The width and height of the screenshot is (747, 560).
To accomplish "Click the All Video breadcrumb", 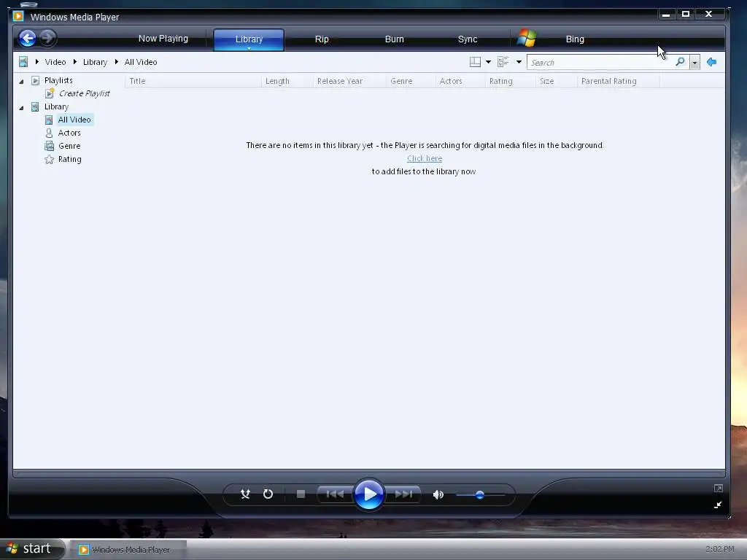I will click(x=141, y=62).
